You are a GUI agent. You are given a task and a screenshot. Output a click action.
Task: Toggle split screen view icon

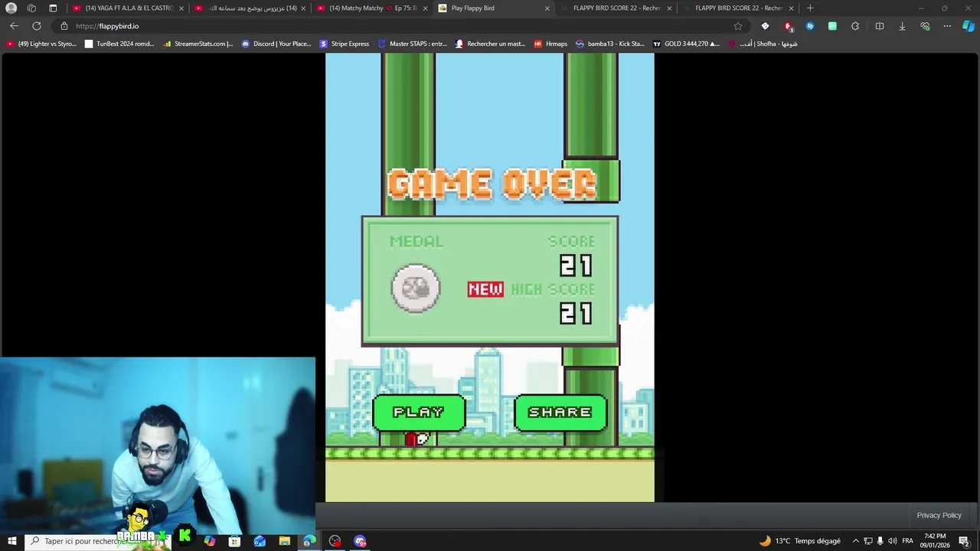[880, 26]
